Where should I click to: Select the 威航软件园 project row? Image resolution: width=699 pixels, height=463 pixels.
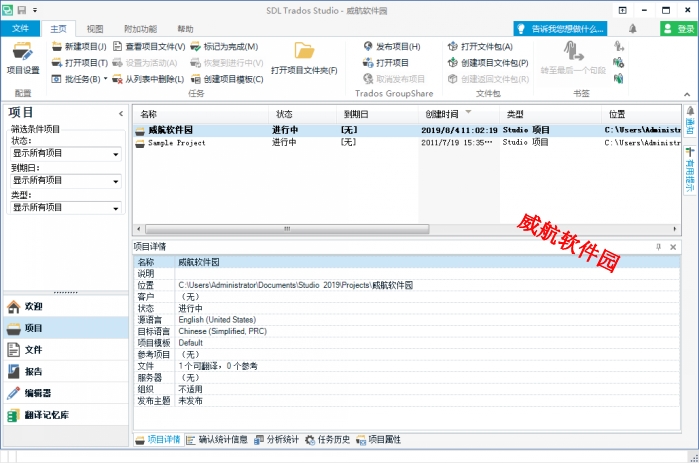click(x=407, y=130)
